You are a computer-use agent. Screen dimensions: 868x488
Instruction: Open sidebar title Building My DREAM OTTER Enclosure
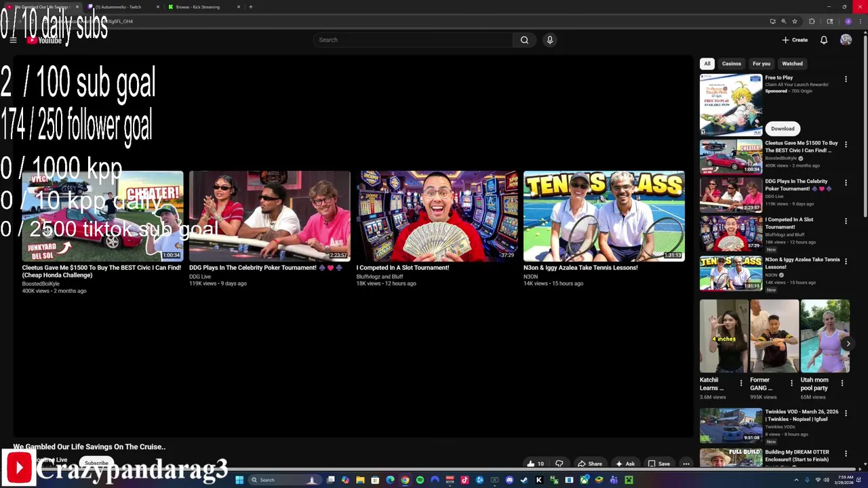(797, 455)
